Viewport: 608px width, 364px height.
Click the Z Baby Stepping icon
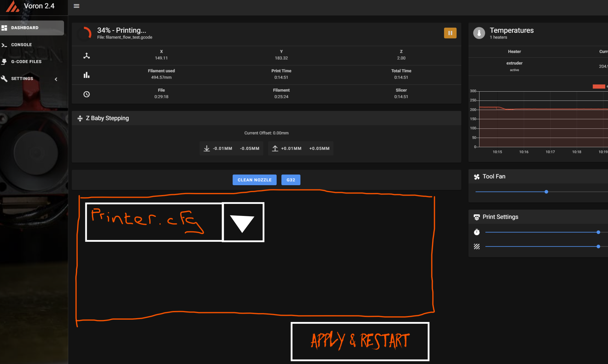pyautogui.click(x=80, y=118)
